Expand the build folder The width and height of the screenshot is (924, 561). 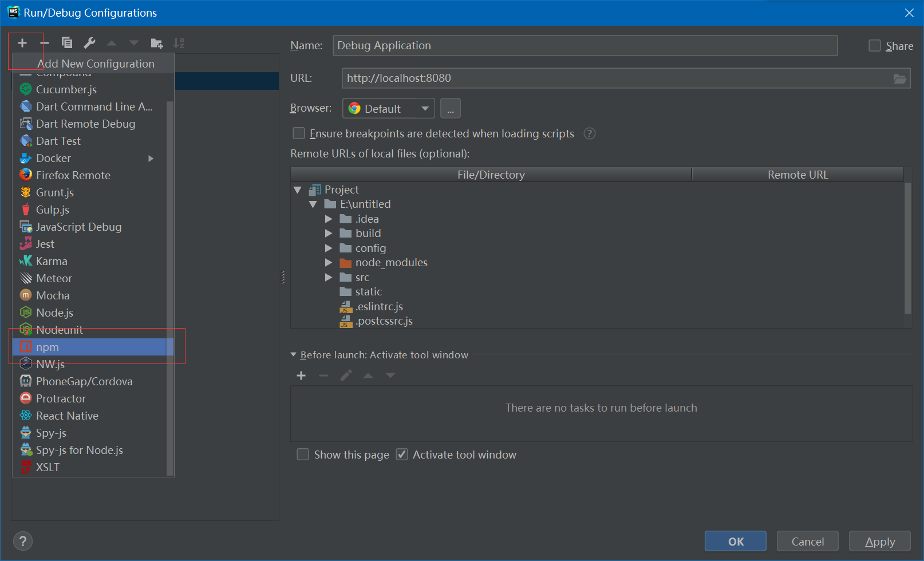point(329,233)
